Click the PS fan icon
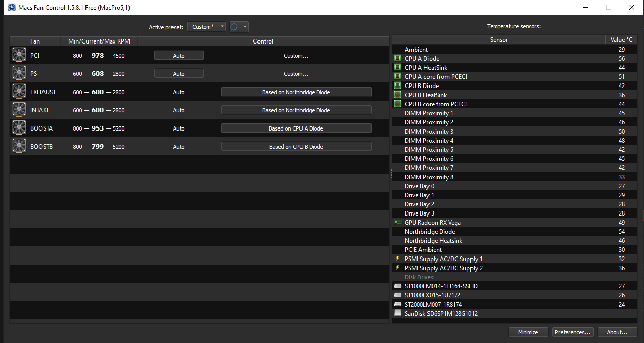The width and height of the screenshot is (644, 343). [19, 73]
